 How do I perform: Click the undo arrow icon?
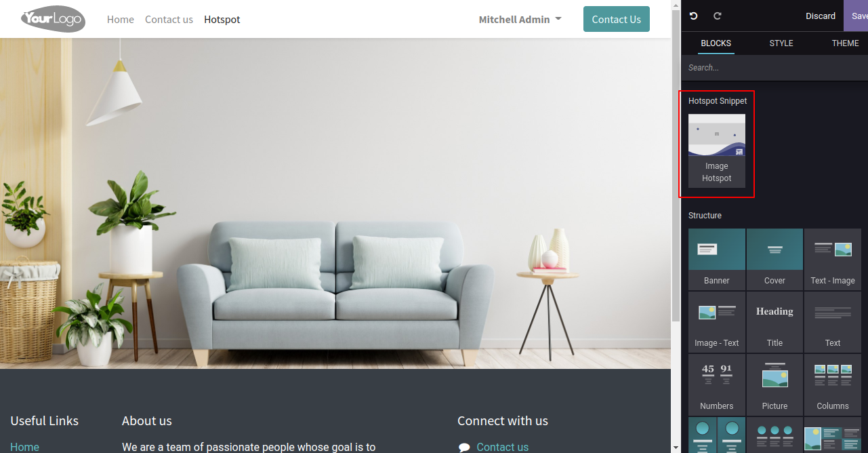pos(693,16)
